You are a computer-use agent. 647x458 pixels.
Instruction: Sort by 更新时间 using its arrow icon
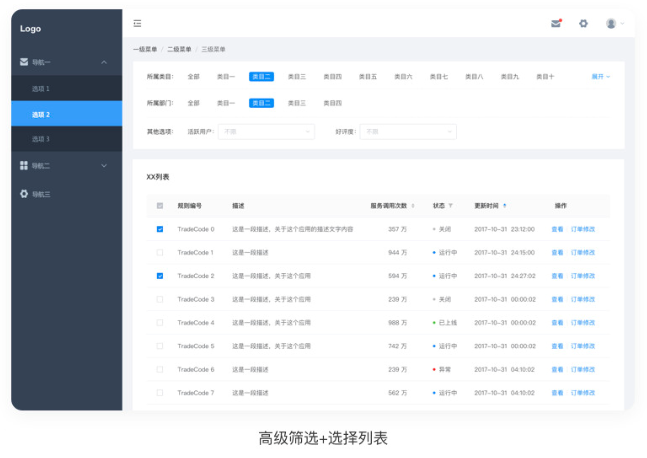(x=504, y=205)
